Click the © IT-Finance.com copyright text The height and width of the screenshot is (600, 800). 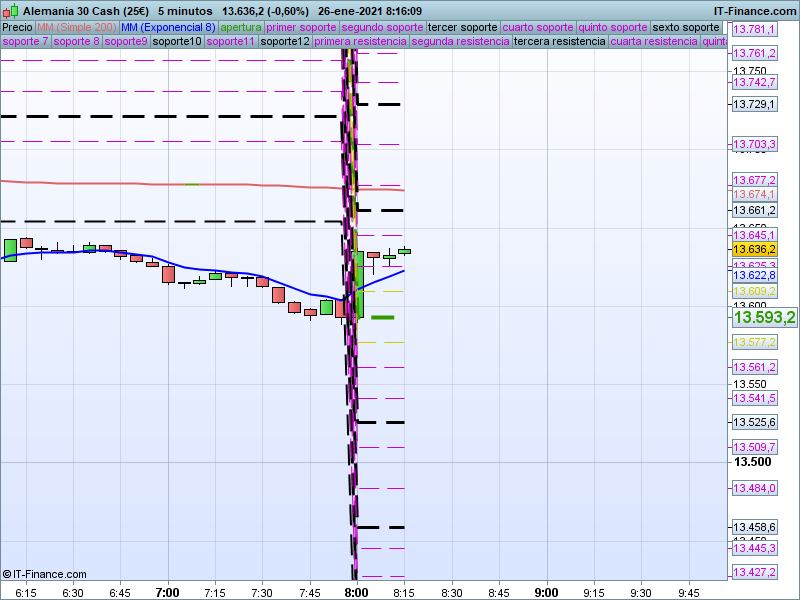(x=45, y=574)
